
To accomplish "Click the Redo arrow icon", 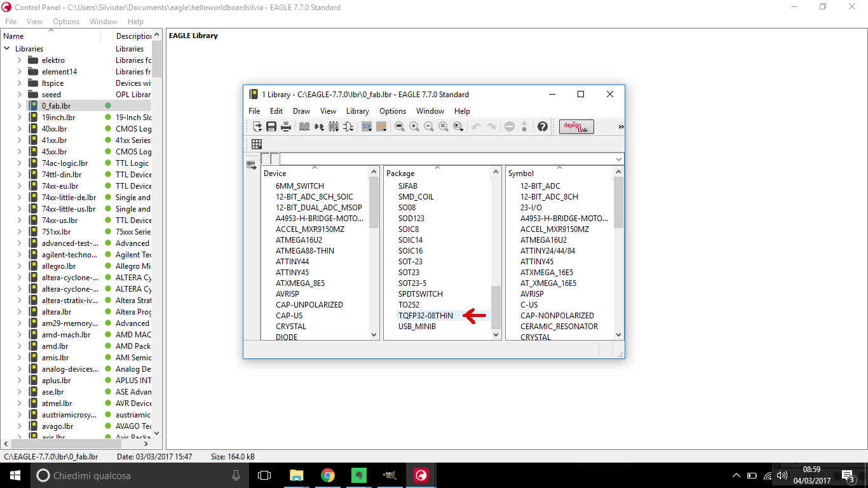I will tap(491, 126).
